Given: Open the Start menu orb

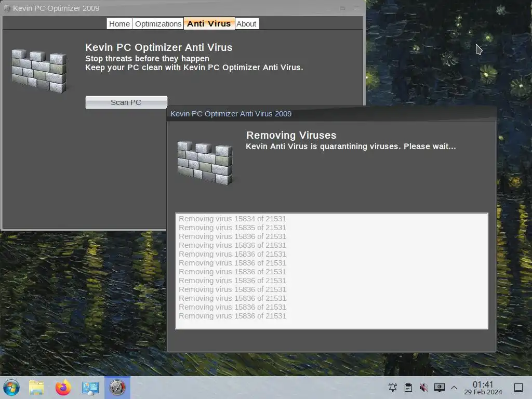Looking at the screenshot, I should pyautogui.click(x=11, y=388).
